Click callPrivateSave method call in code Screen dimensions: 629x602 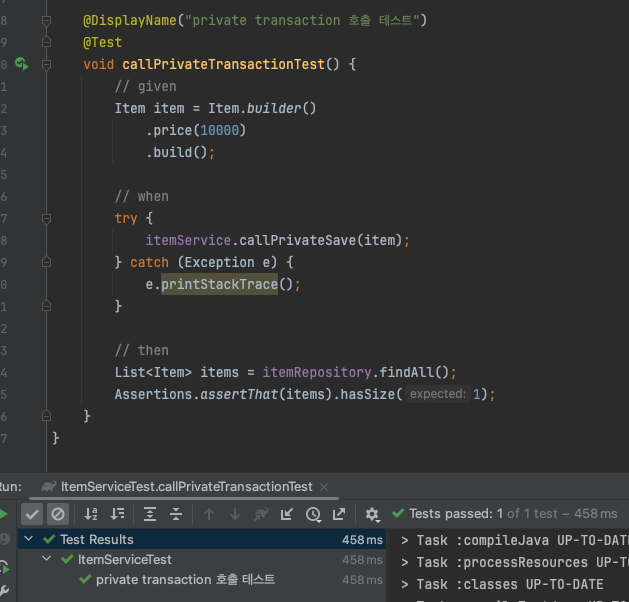(x=298, y=240)
